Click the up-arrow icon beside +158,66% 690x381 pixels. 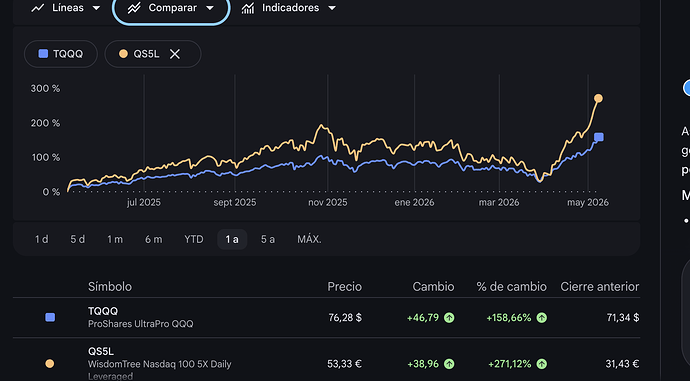pyautogui.click(x=542, y=318)
